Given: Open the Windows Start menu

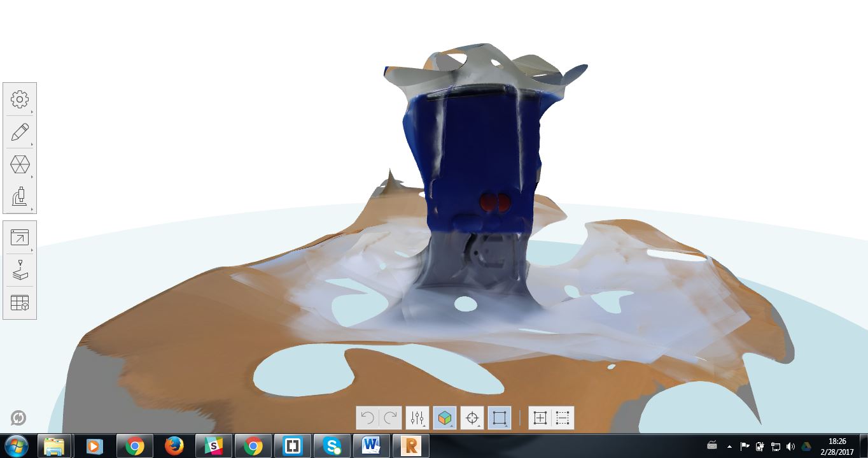Looking at the screenshot, I should pyautogui.click(x=16, y=446).
